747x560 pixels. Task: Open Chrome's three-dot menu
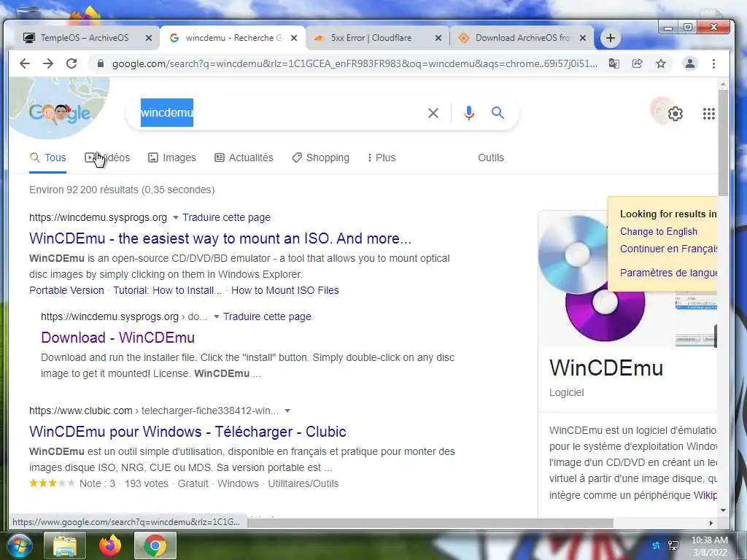tap(713, 63)
